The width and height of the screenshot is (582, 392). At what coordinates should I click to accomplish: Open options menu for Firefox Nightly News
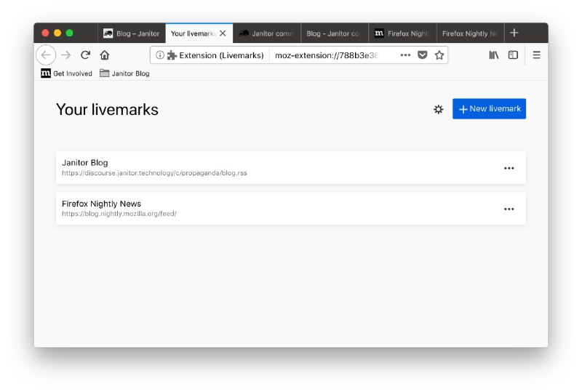pos(509,209)
